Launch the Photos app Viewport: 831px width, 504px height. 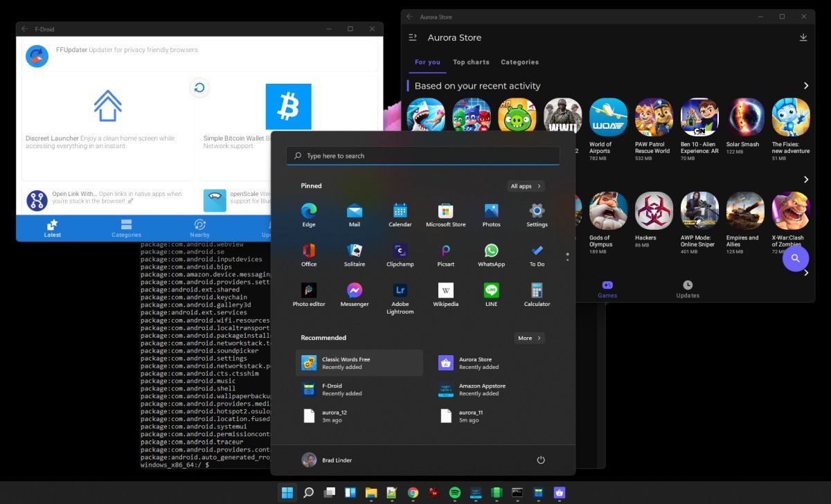pos(492,215)
